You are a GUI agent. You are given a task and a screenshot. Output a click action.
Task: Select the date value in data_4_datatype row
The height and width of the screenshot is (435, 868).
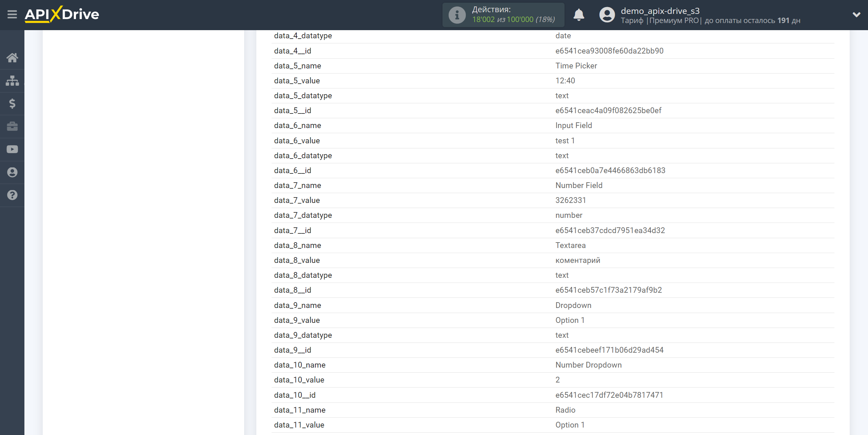point(563,36)
